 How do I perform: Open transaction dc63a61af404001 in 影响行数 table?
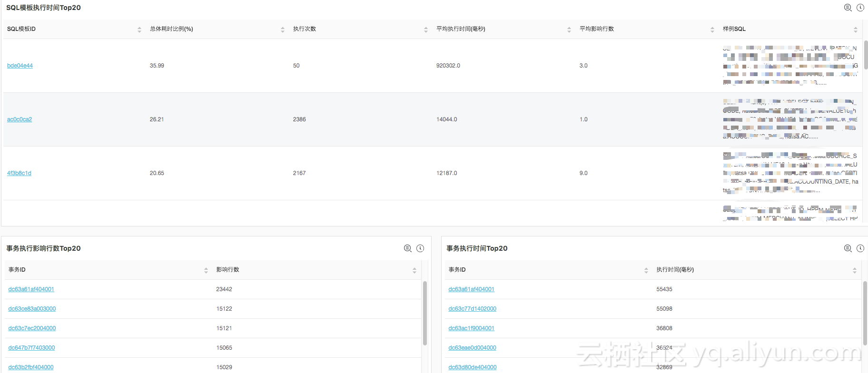tap(31, 289)
